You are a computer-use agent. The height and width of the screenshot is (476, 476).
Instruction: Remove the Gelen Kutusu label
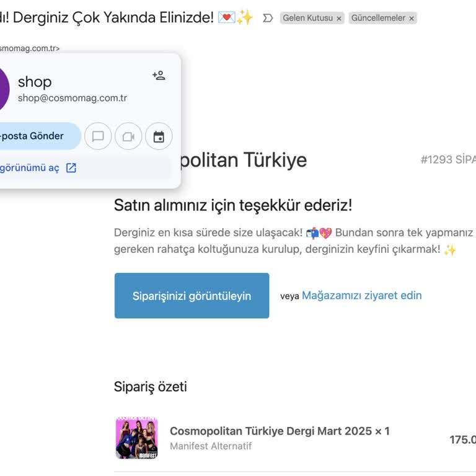tap(339, 19)
